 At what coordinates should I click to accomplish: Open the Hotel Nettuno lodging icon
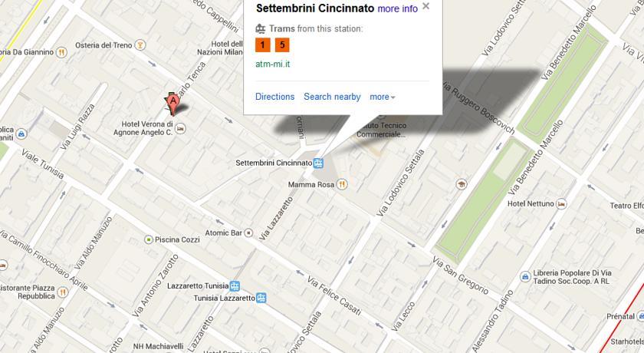[561, 203]
